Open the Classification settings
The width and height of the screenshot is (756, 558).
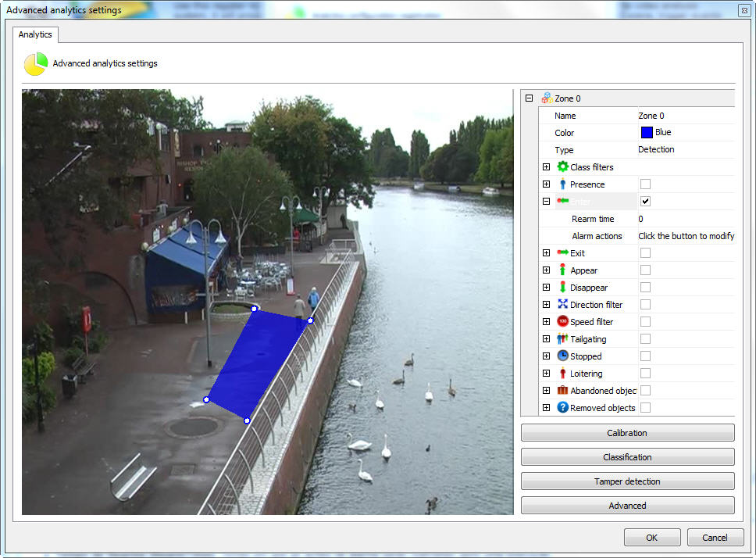[x=627, y=456]
